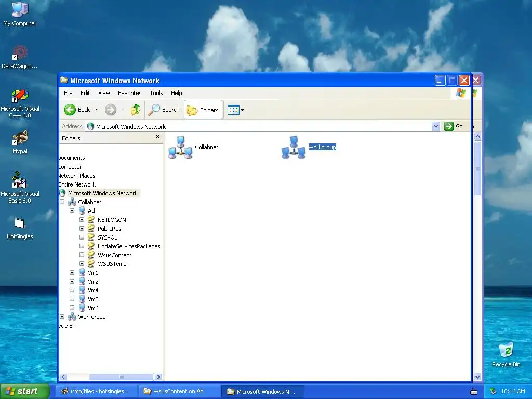The height and width of the screenshot is (399, 532).
Task: Expand the Workgroup tree node
Action: tap(62, 317)
